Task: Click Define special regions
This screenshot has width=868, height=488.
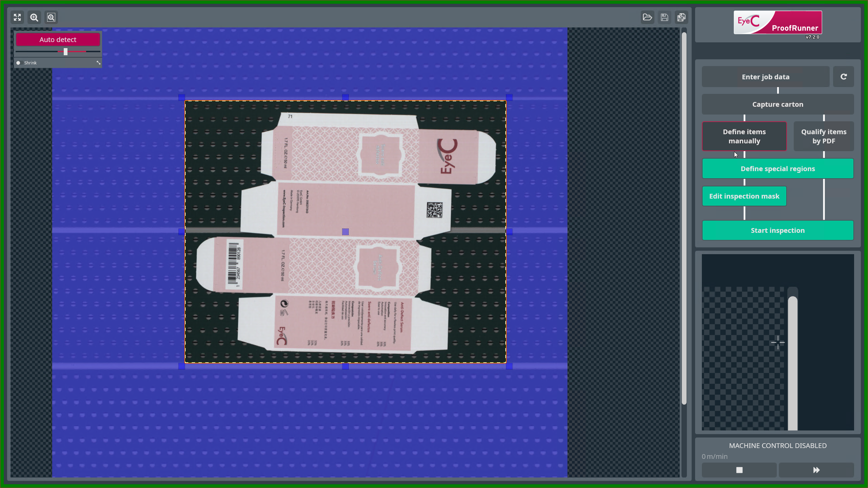Action: 778,169
